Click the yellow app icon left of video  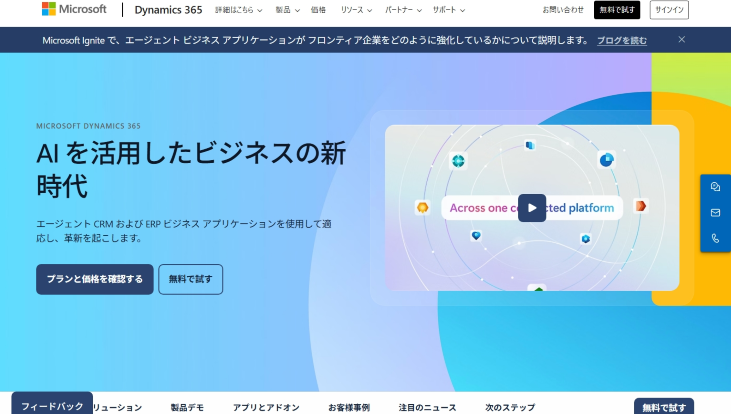[x=423, y=207]
